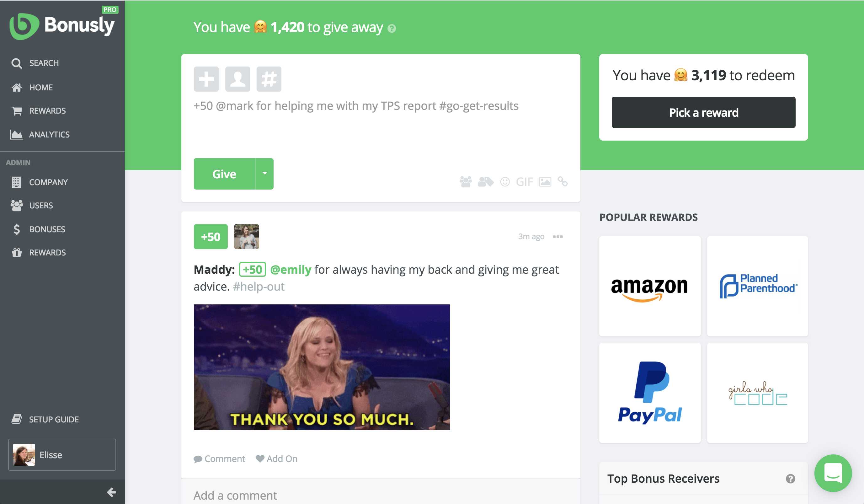
Task: Click the group of people icon in composer
Action: pyautogui.click(x=466, y=181)
